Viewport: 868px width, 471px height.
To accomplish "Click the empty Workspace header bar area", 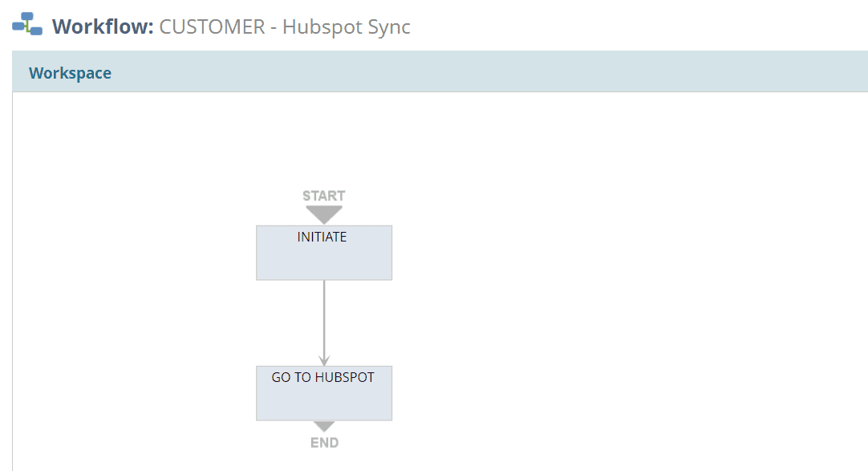I will (x=487, y=73).
